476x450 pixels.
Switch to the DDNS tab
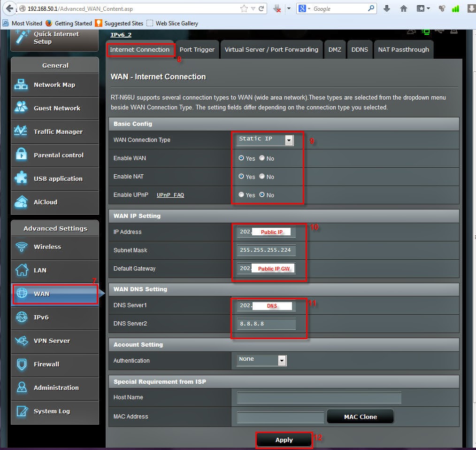360,49
